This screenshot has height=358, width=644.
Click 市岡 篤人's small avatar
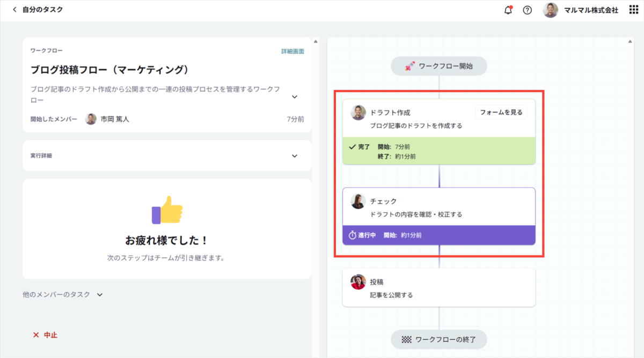(x=91, y=119)
